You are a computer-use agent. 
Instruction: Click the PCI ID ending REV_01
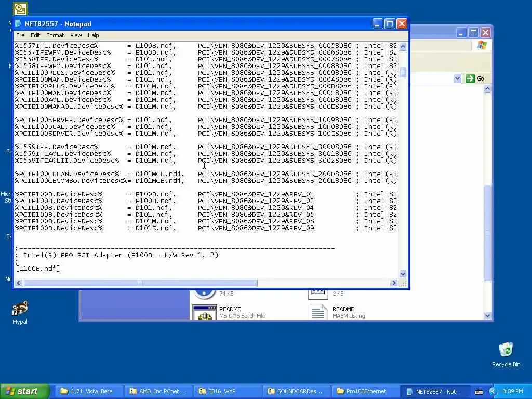pyautogui.click(x=256, y=194)
